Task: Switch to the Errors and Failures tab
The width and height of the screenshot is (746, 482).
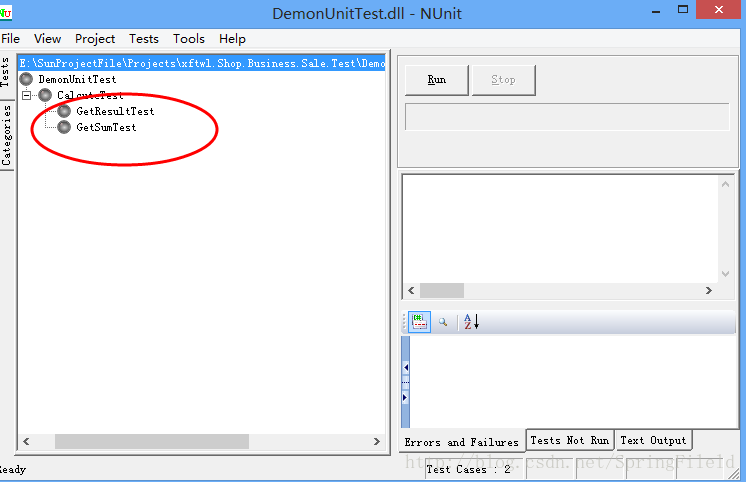Action: (x=461, y=442)
